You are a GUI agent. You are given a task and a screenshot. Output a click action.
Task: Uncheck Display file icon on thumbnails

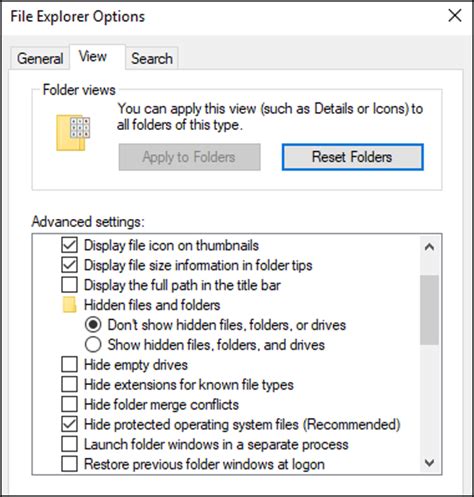tap(69, 245)
